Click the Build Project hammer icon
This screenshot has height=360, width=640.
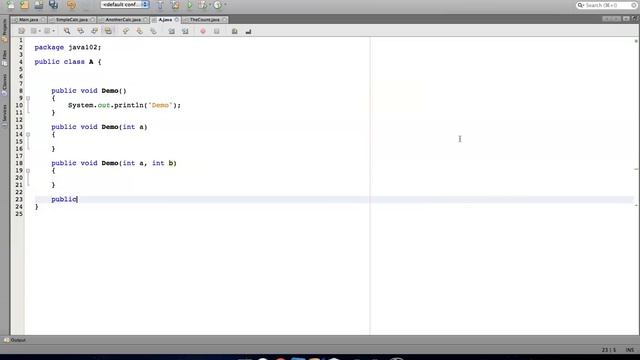(160, 5)
